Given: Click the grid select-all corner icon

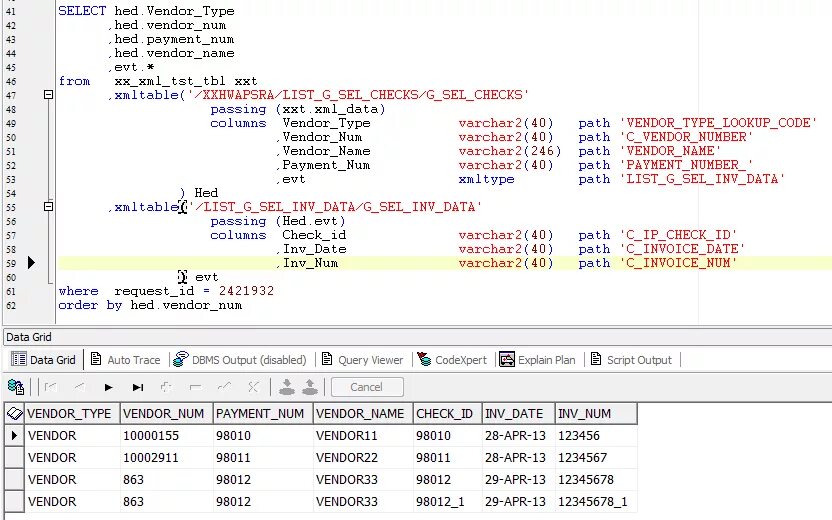Looking at the screenshot, I should (x=14, y=413).
